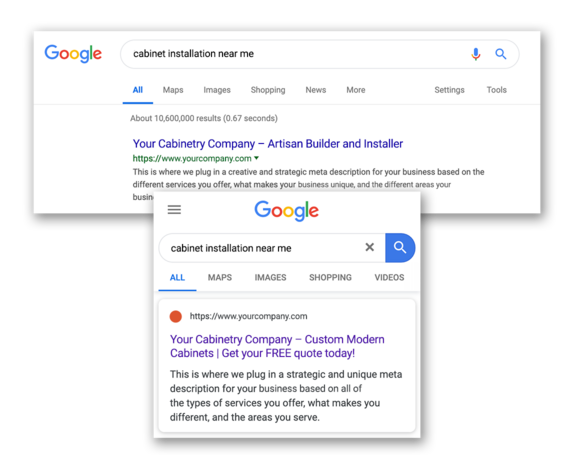The image size is (574, 455).
Task: Open the More search options menu
Action: 356,90
